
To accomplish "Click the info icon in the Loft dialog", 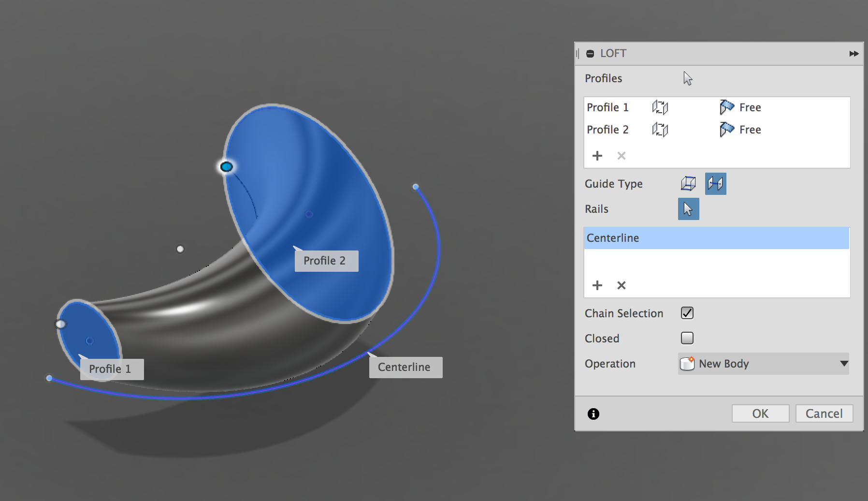I will coord(593,413).
